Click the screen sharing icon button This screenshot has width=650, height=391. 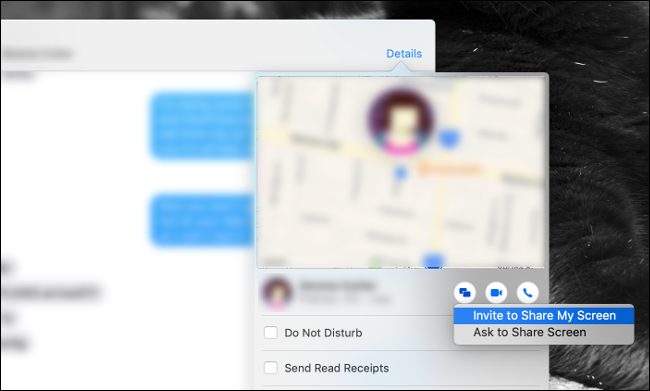(x=465, y=293)
